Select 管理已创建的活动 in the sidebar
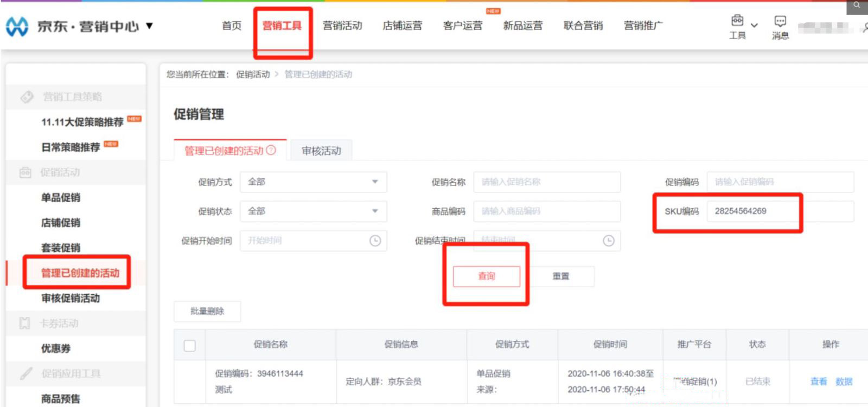 (80, 273)
